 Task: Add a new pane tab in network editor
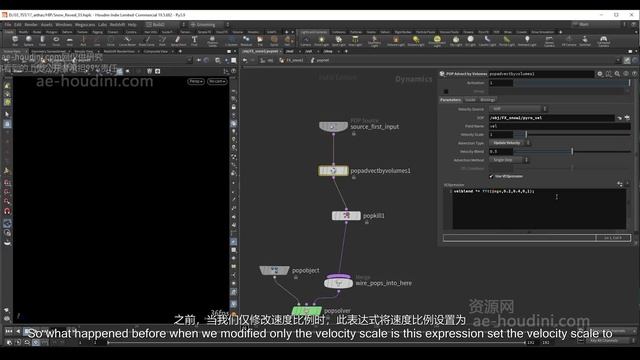click(x=346, y=51)
